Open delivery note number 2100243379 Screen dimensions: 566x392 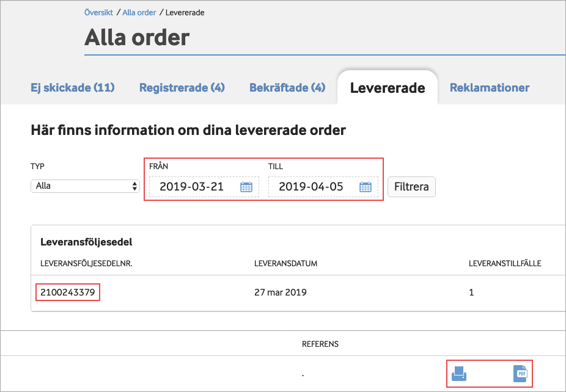(67, 292)
